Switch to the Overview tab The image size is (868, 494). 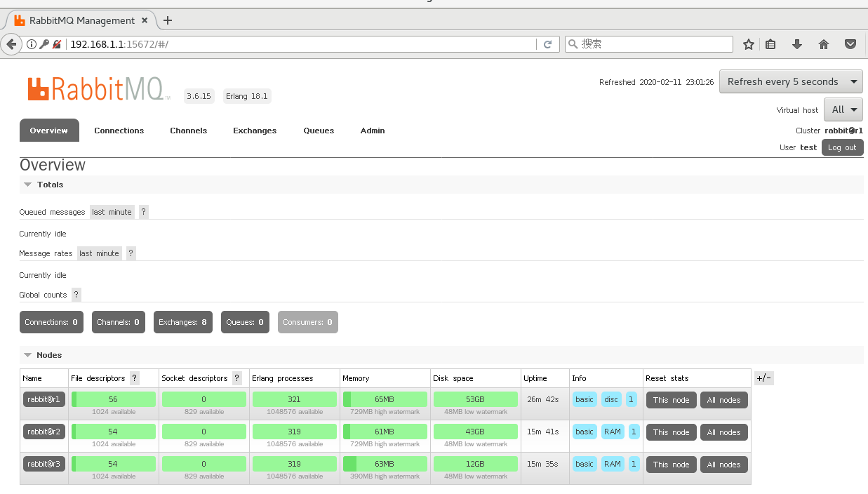point(49,131)
